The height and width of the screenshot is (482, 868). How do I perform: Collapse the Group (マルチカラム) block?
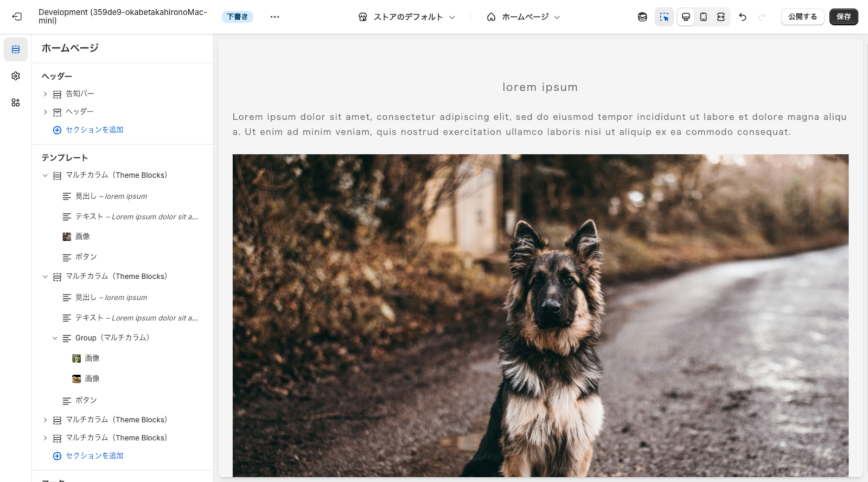pyautogui.click(x=55, y=338)
